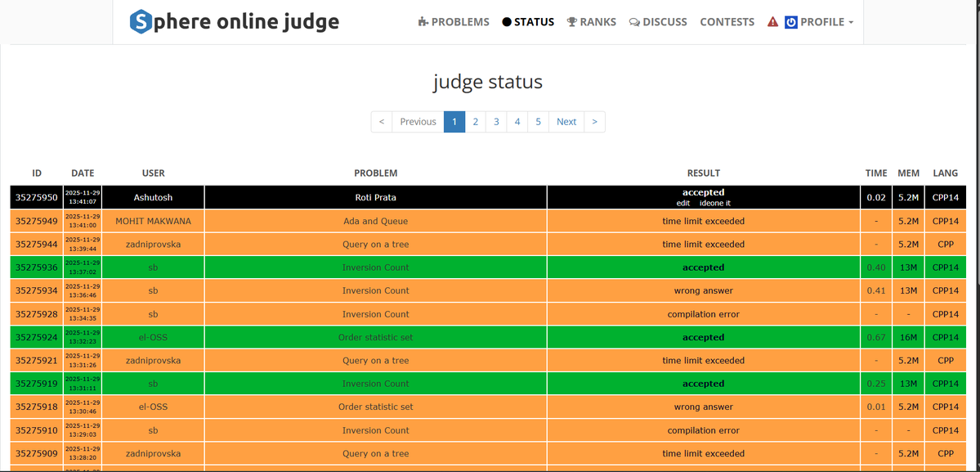
Task: Select submission ID 35275934
Action: coord(37,290)
